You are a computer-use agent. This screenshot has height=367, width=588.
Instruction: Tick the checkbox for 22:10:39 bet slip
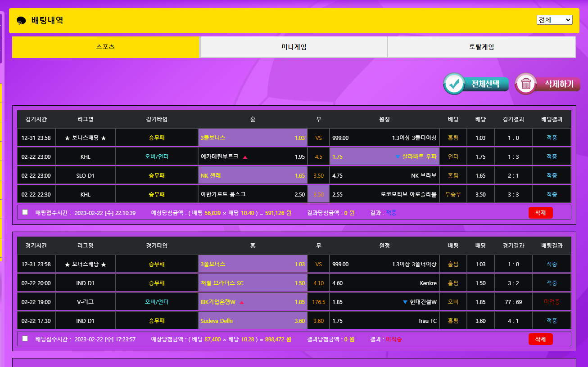(x=25, y=212)
